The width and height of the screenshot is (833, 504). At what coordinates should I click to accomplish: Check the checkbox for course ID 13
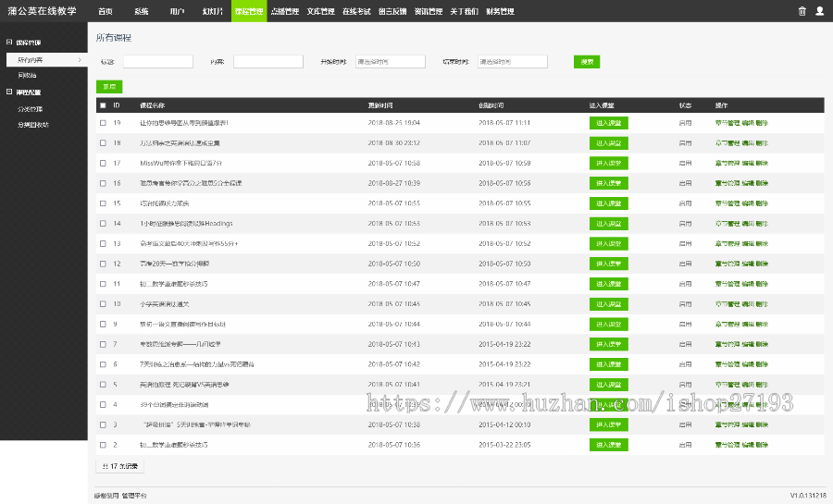pyautogui.click(x=103, y=243)
